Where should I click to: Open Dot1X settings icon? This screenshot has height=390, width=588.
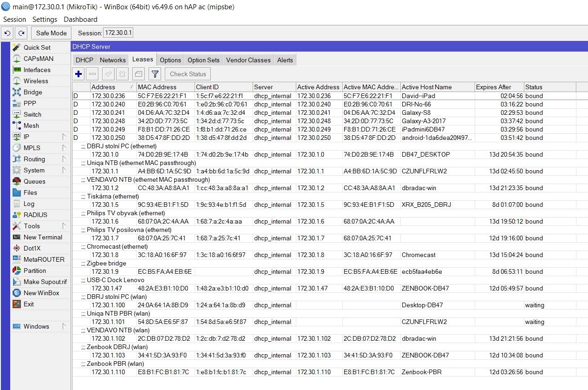click(17, 248)
